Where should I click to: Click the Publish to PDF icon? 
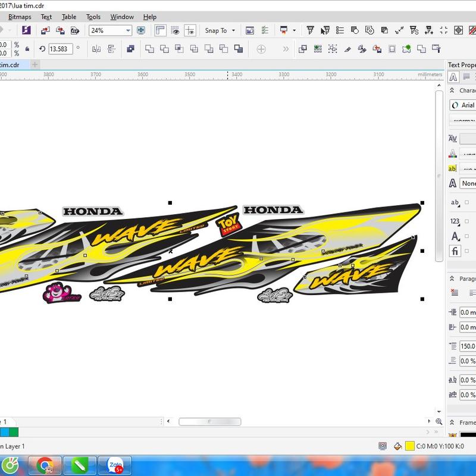click(75, 30)
